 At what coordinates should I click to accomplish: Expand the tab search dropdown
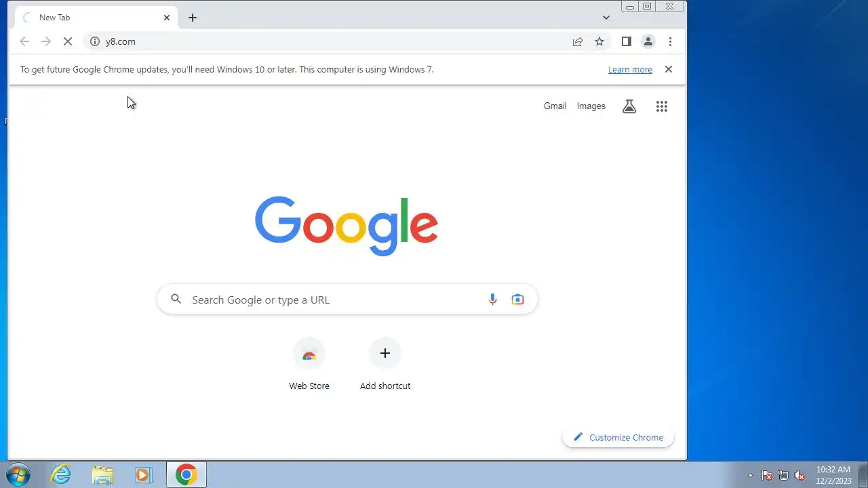606,18
